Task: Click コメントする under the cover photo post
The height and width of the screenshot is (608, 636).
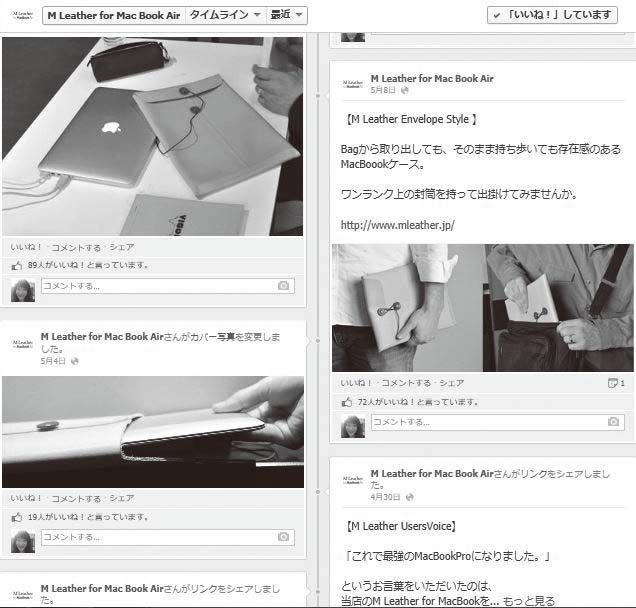Action: point(76,498)
